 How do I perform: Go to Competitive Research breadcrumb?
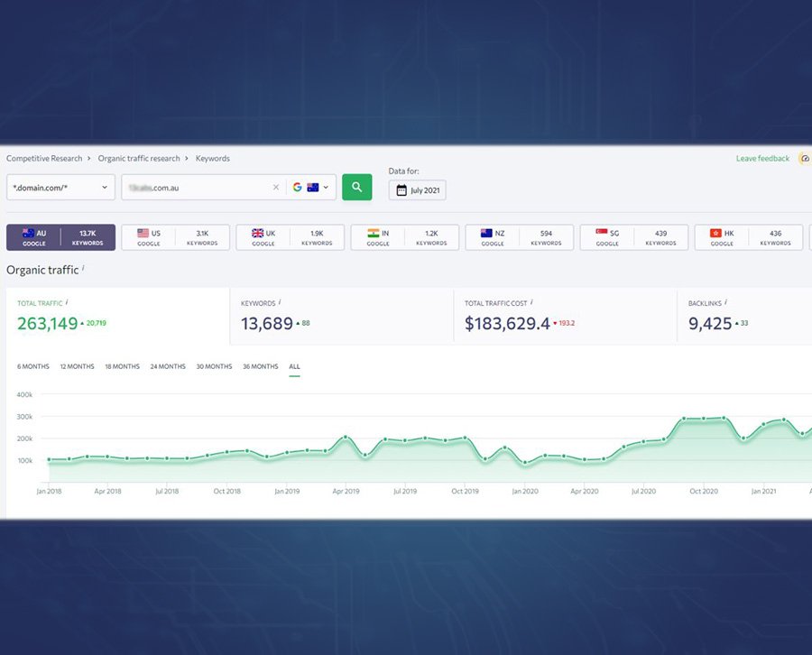[x=44, y=159]
